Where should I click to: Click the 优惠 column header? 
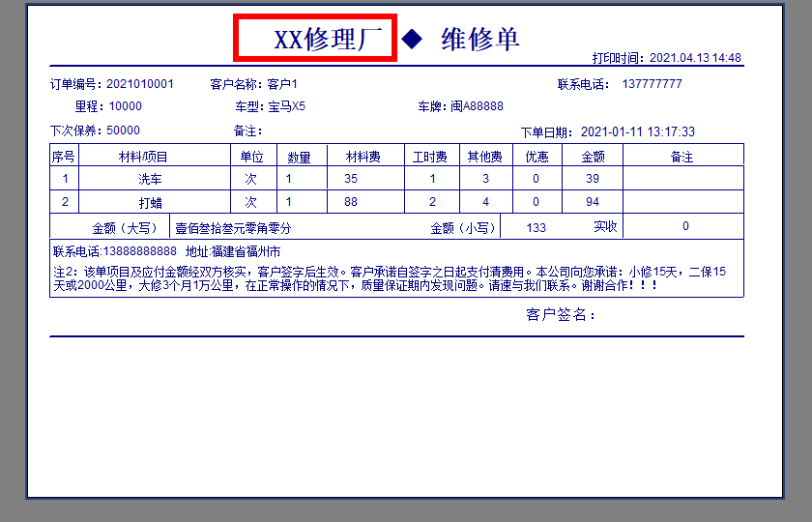[537, 157]
